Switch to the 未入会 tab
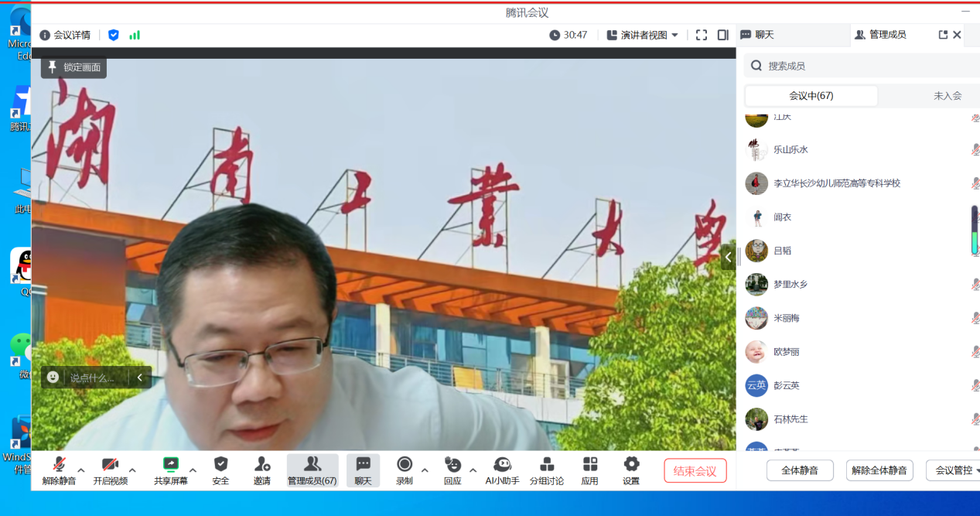 click(x=947, y=96)
